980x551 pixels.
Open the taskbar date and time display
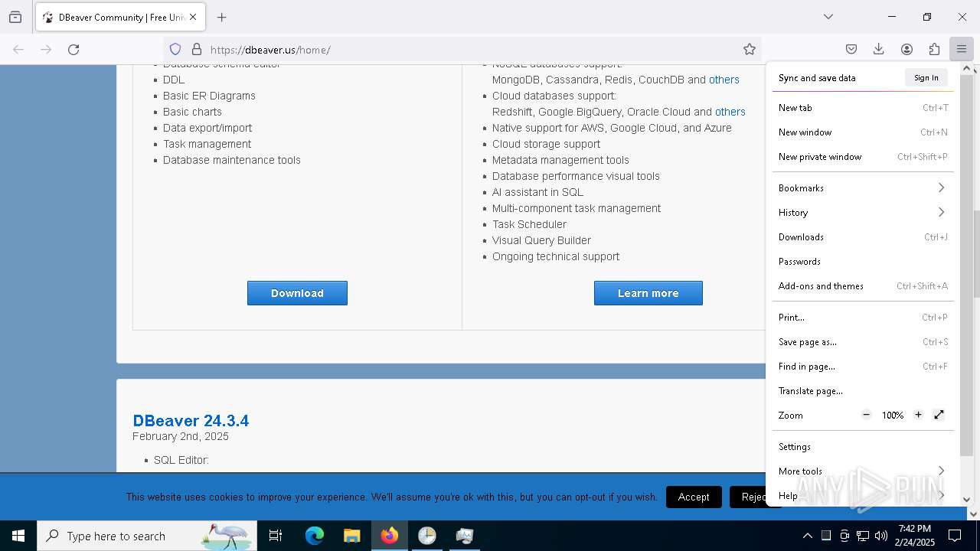pyautogui.click(x=915, y=536)
